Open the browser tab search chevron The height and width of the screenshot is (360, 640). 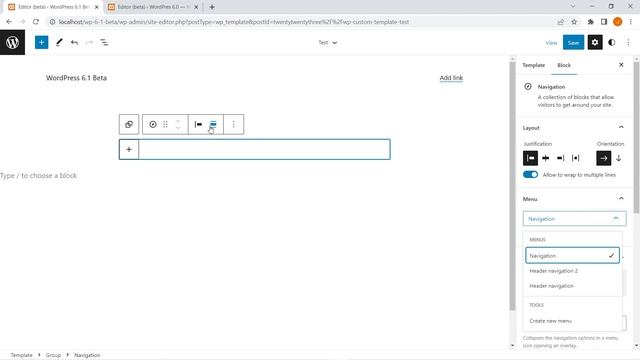pos(573,7)
